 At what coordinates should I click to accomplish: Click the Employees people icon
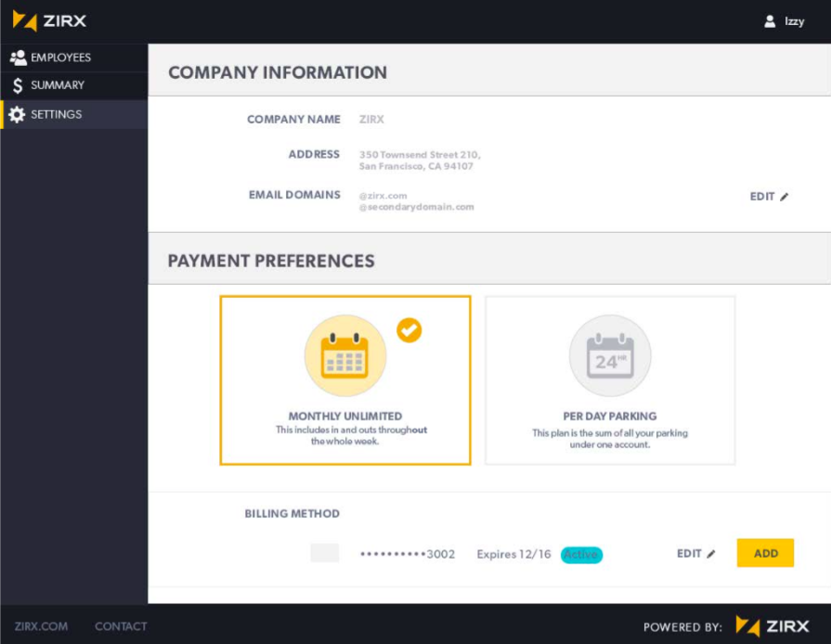tap(18, 58)
